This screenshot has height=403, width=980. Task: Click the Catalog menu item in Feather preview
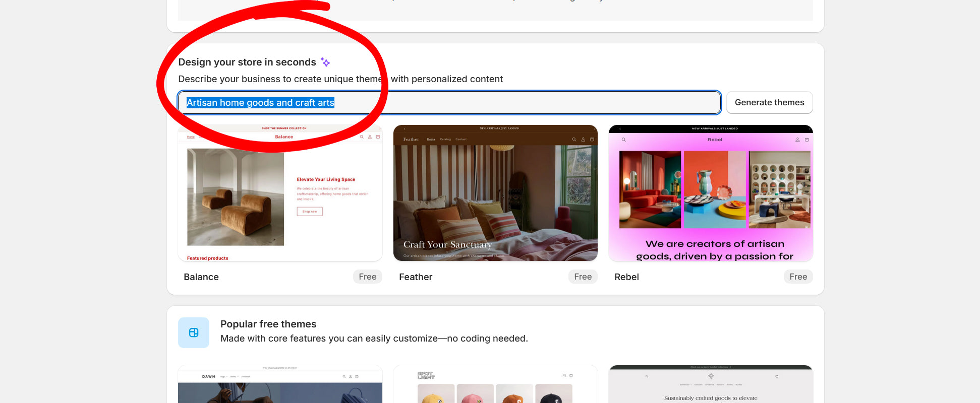[445, 140]
